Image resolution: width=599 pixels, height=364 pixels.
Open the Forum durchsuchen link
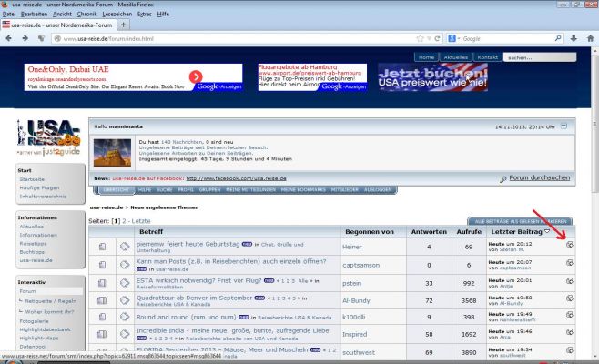coord(540,177)
